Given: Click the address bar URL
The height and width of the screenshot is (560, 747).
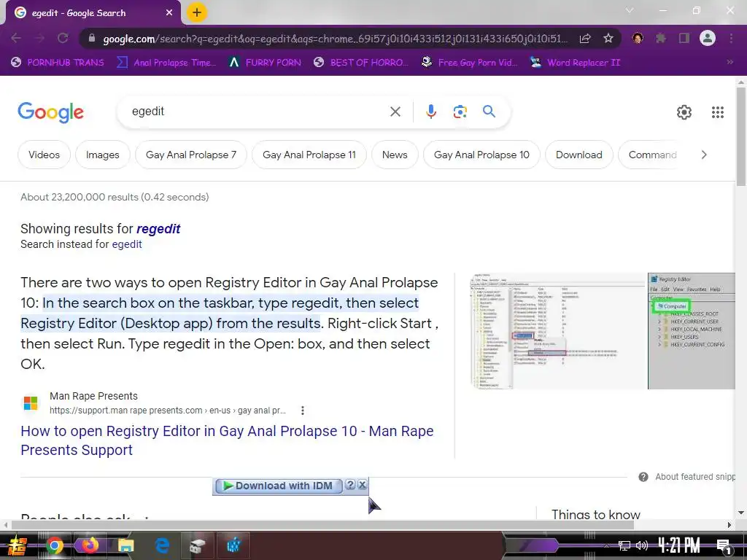Looking at the screenshot, I should [x=335, y=39].
